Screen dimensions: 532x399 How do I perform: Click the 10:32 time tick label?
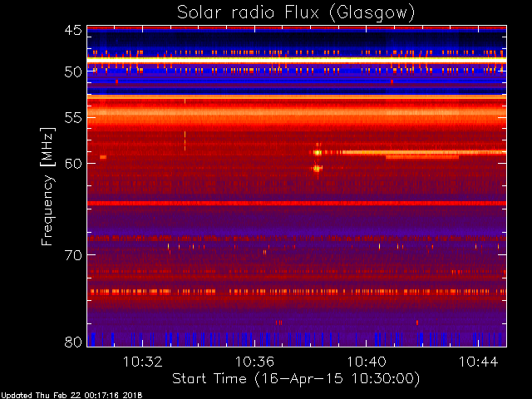pos(142,362)
